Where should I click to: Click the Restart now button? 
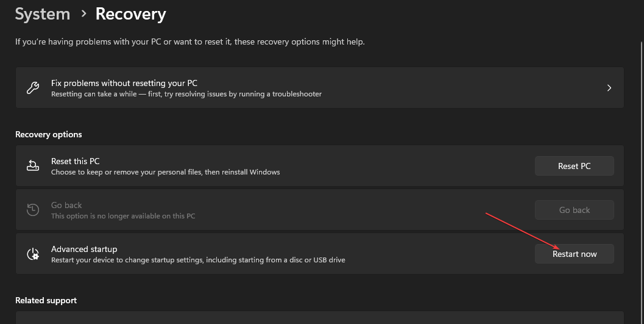click(x=574, y=254)
